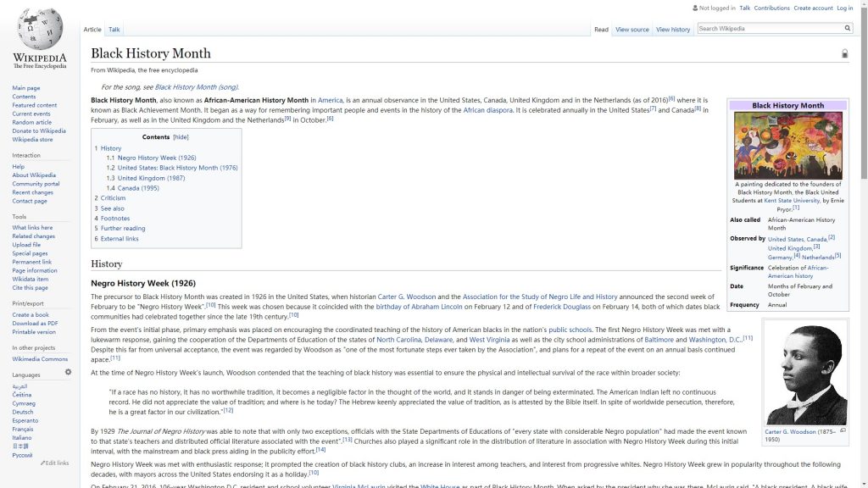Go to Criticism in table of contents
868x488 pixels.
tap(113, 198)
